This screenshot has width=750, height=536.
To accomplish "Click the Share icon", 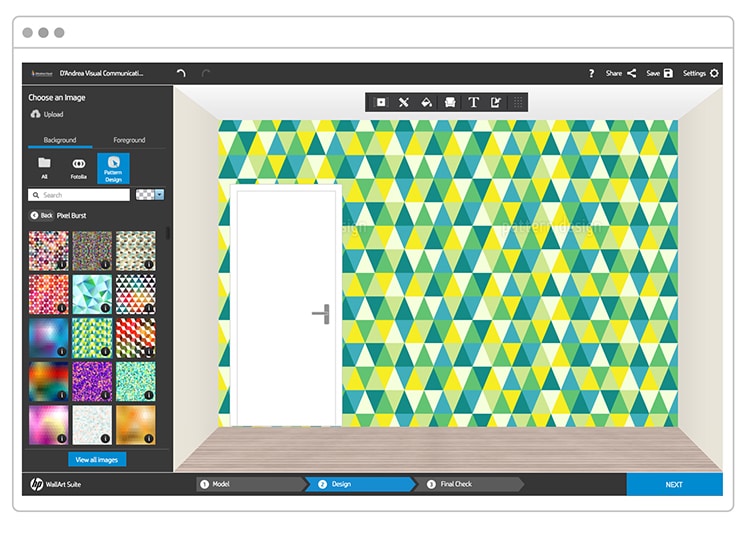I will 632,73.
